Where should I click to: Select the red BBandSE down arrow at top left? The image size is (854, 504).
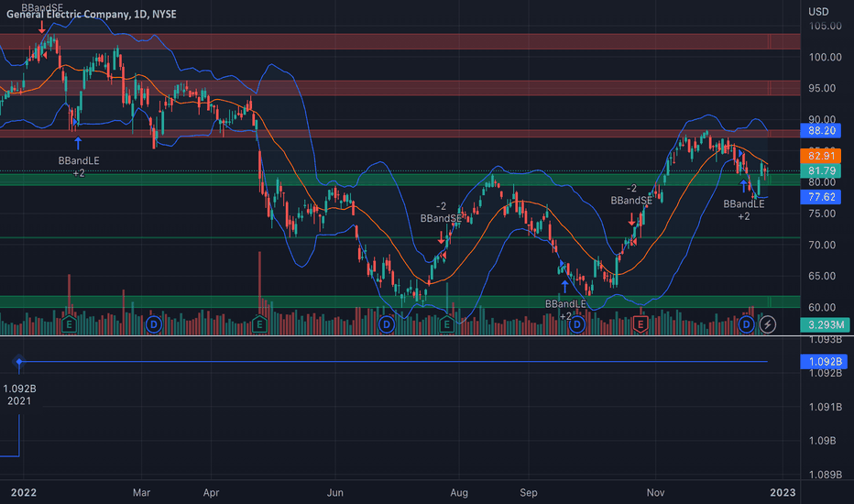pyautogui.click(x=42, y=27)
